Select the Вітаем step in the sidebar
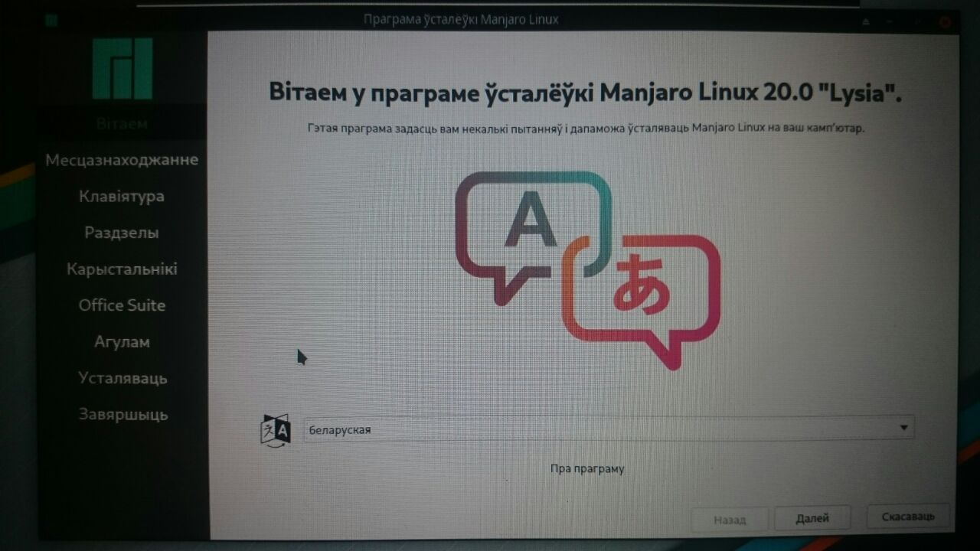This screenshot has height=551, width=980. point(122,124)
